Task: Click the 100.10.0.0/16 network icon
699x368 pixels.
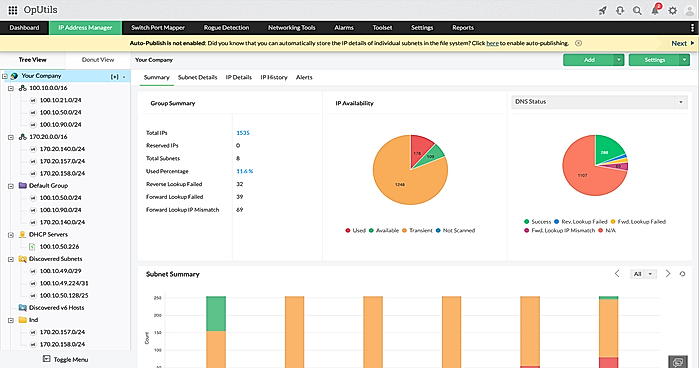Action: [x=23, y=88]
